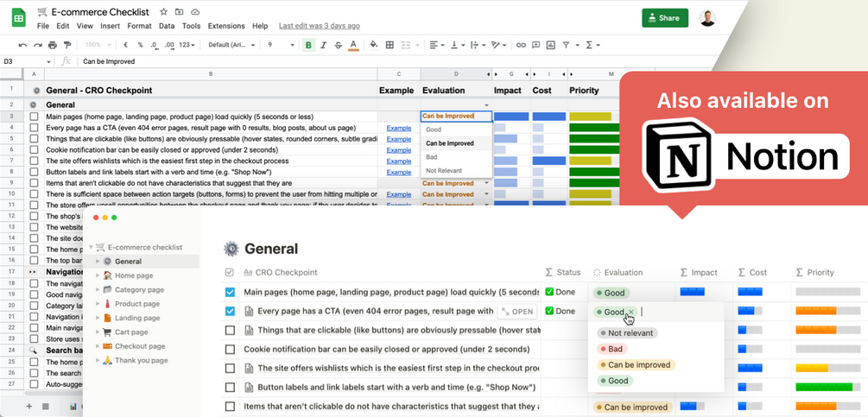Undo the last action in Sheets
Viewport: 868px width, 417px height.
22,46
